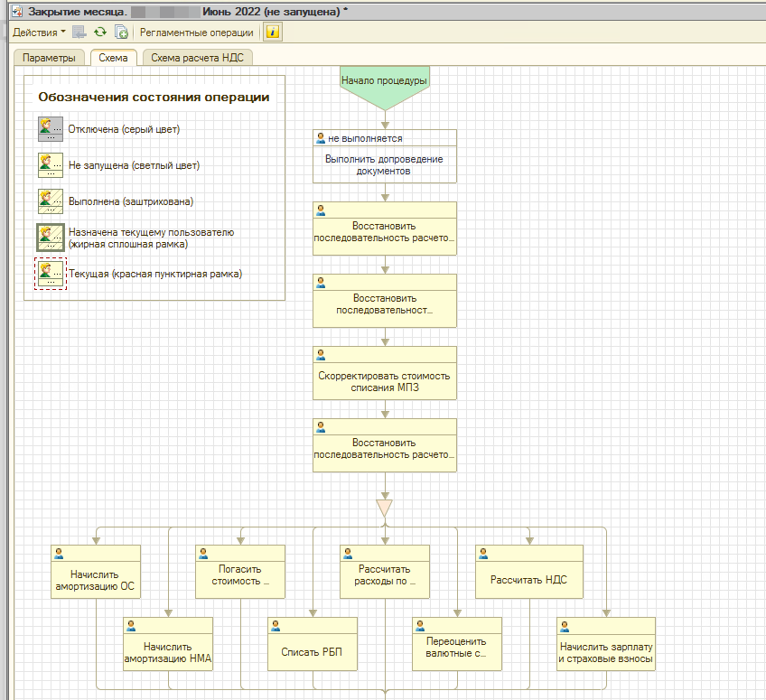Select Скорректировать стоимость списания МПЗ block
Screen dimensions: 766x700
coord(384,381)
